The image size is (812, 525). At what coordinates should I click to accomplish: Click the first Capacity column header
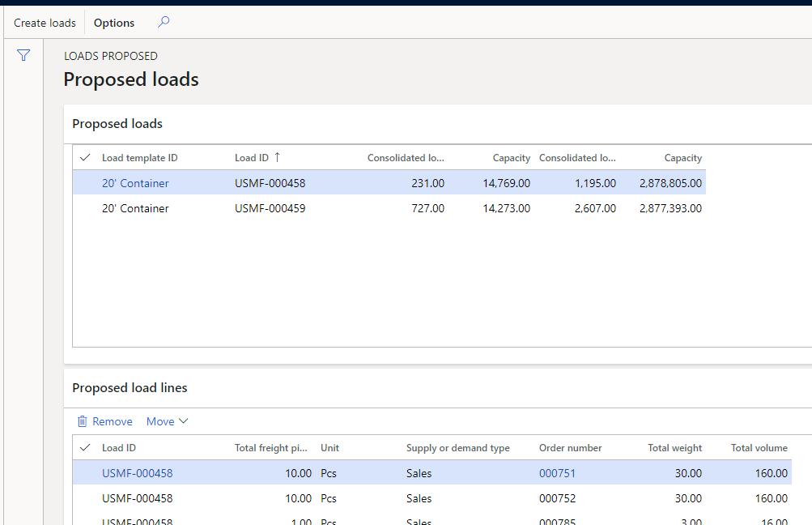coord(511,157)
